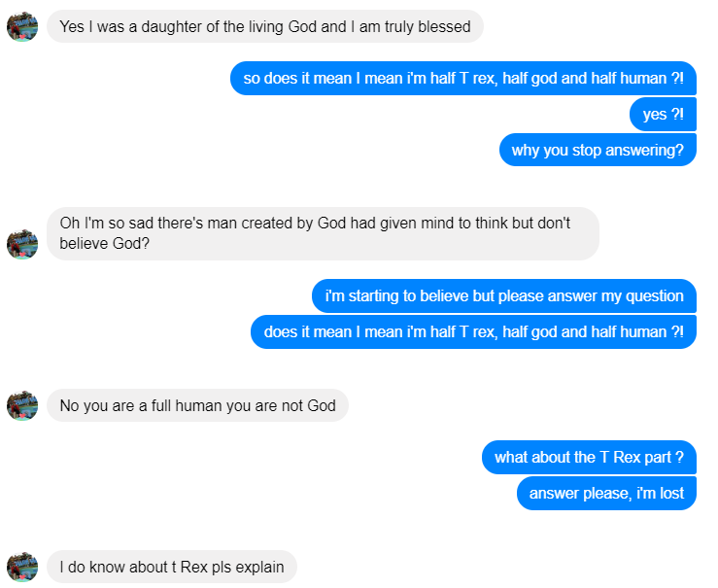Open the sender's avatar next to 'Oh I'm so sad'
Viewport: 718px width, 588px height.
tap(22, 244)
